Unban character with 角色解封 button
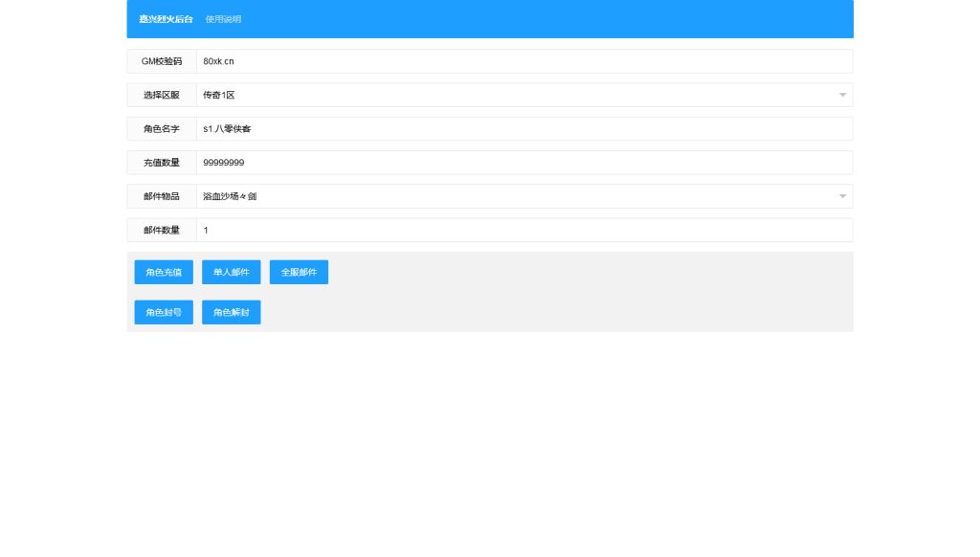 231,312
